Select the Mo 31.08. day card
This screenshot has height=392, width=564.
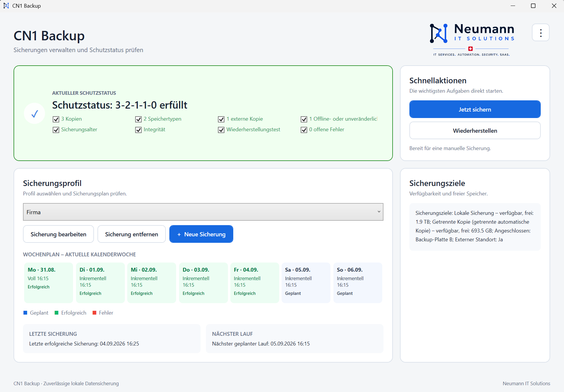tap(49, 283)
